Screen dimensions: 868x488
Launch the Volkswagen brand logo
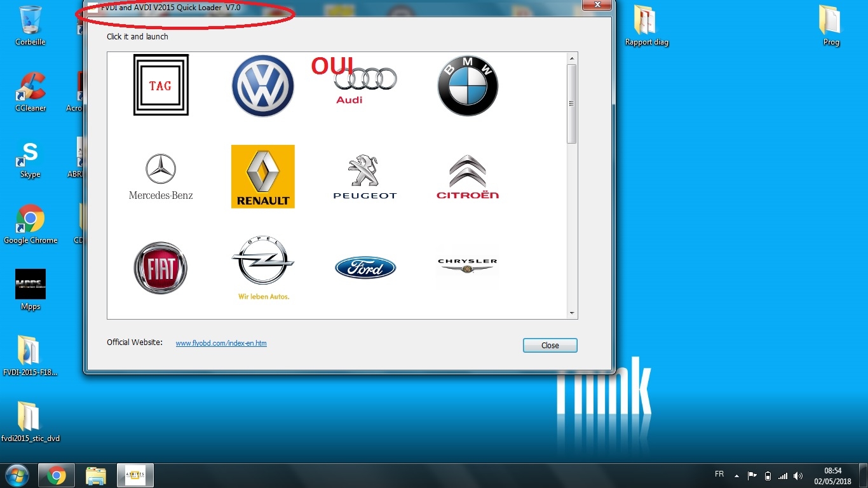click(262, 86)
